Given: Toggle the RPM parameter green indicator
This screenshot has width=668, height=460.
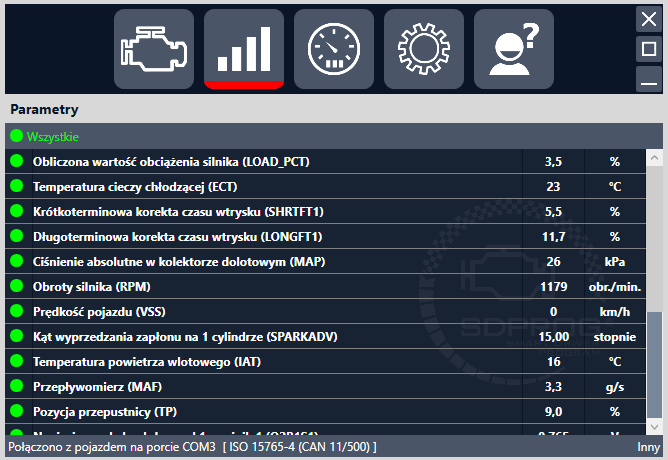Looking at the screenshot, I should pos(16,286).
